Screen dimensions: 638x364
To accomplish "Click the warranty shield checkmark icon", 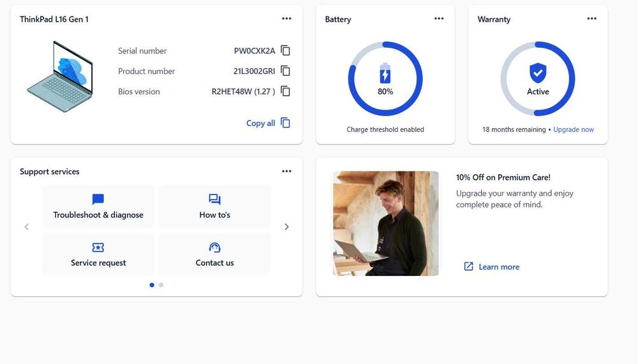I will [538, 73].
